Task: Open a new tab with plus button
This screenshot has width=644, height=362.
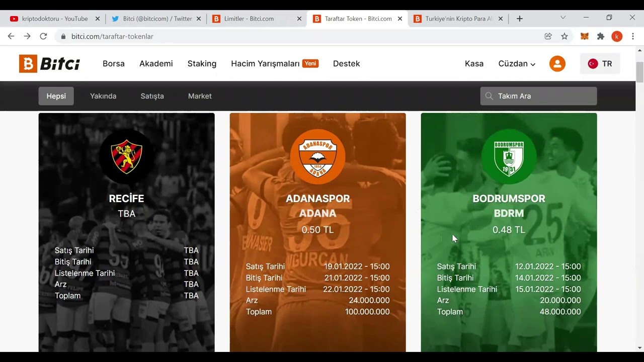Action: coord(520,19)
